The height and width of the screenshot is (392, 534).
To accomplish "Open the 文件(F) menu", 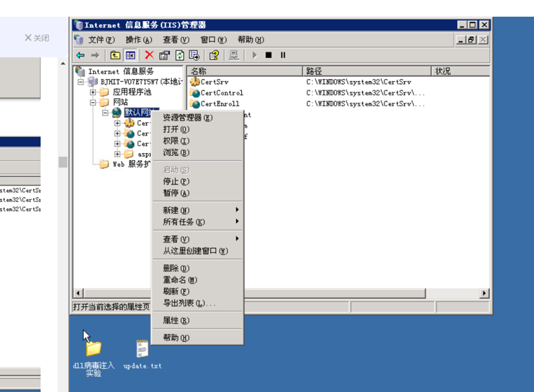I will point(101,40).
